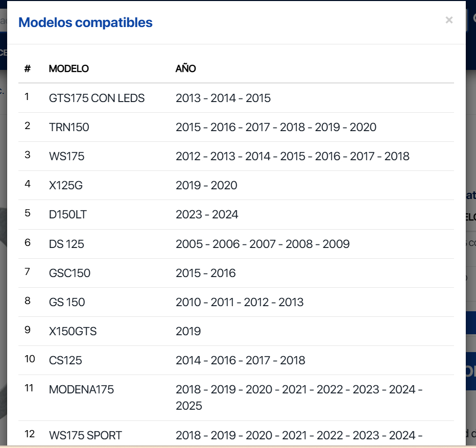Click the DS 125 model name
The height and width of the screenshot is (448, 476).
[66, 244]
